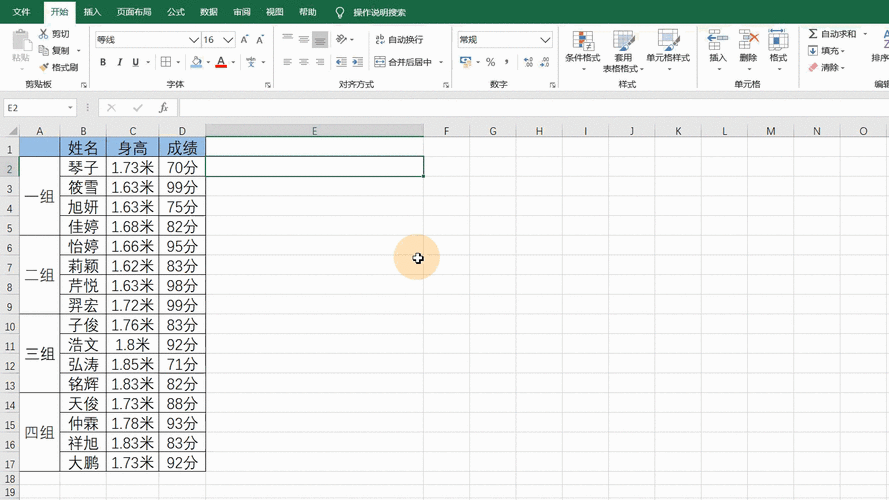This screenshot has width=889, height=500.
Task: Switch to Page Layout (页面布局) tab
Action: 134,12
